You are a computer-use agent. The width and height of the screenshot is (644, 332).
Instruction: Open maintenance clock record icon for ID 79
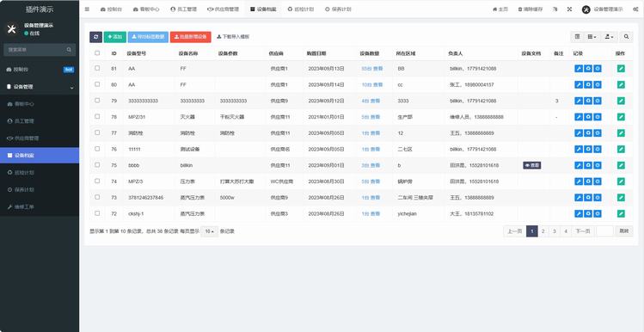(598, 101)
